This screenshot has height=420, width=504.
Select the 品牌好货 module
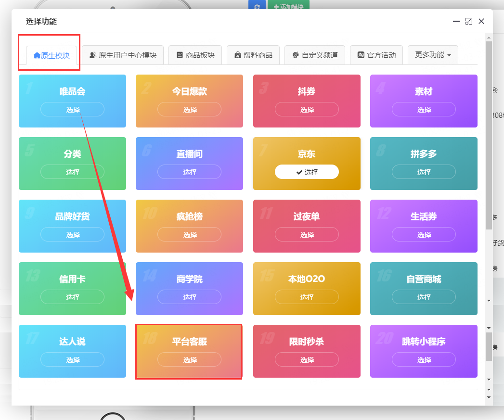point(72,235)
